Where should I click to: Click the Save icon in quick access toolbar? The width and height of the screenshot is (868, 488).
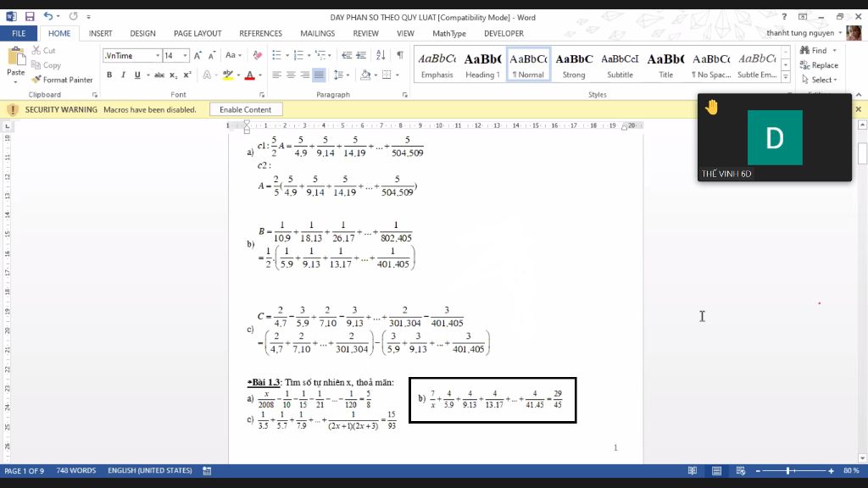30,17
